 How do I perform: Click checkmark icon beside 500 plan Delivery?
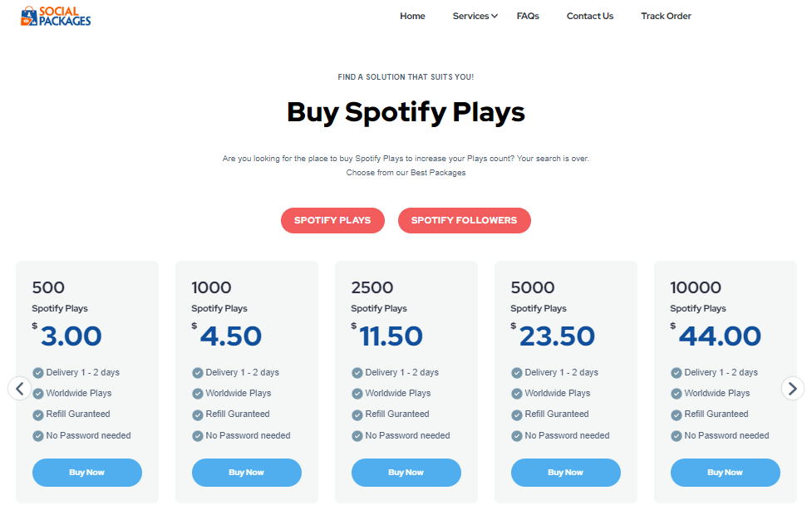(x=37, y=373)
